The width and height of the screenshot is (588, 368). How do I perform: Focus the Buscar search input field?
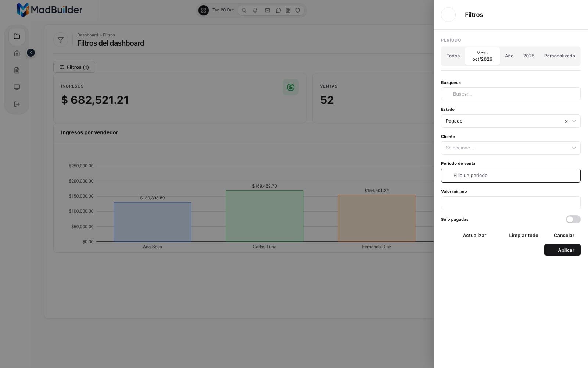[x=511, y=94]
